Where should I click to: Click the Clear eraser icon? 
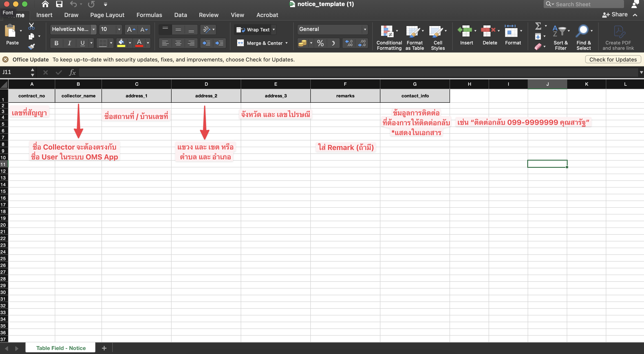pos(538,46)
